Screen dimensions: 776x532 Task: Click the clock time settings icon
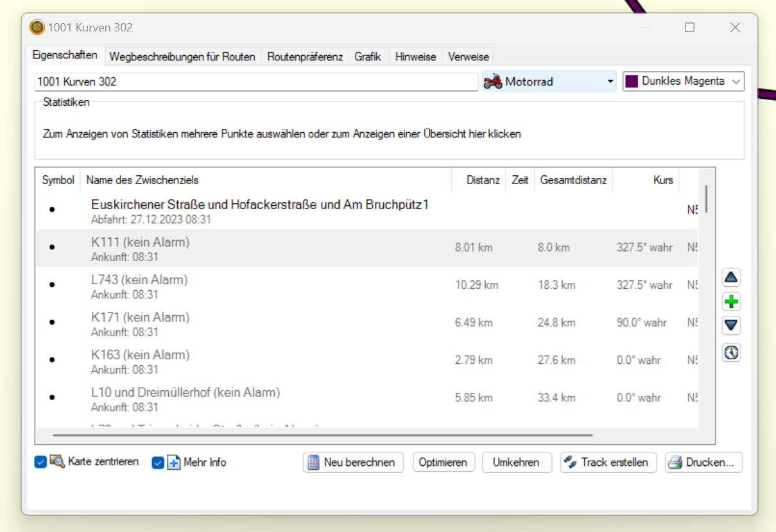point(731,352)
